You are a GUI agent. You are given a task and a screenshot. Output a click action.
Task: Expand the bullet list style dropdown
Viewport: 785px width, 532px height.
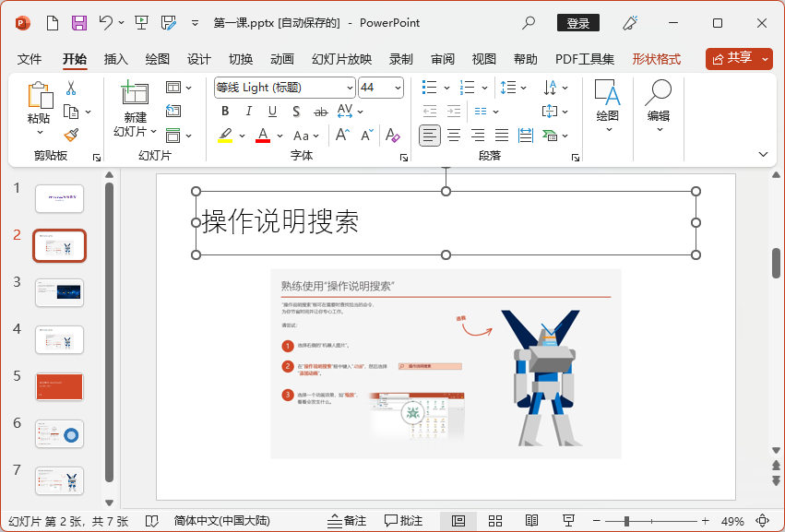(447, 88)
